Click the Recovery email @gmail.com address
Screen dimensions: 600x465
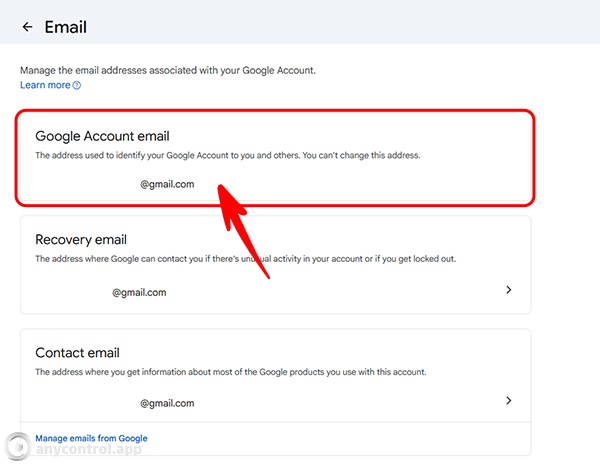coord(139,292)
